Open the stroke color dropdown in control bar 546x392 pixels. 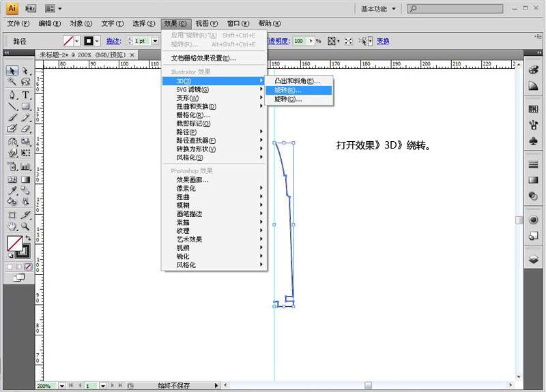click(97, 41)
